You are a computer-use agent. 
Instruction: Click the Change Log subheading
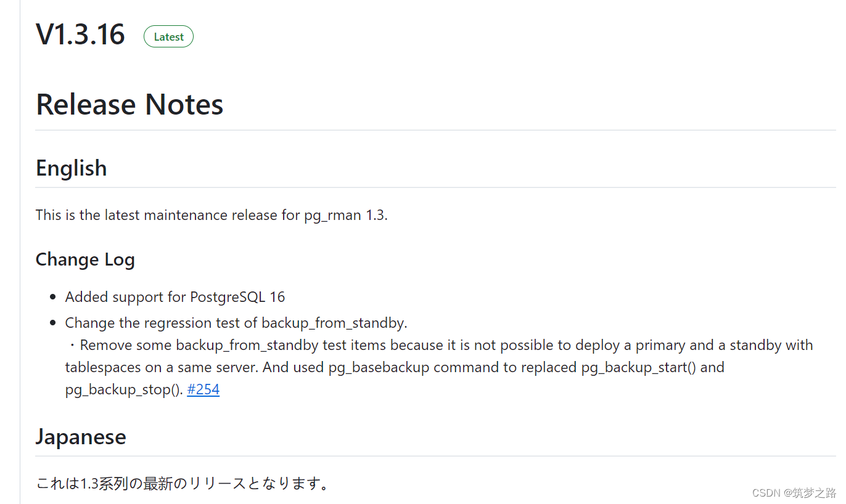coord(85,259)
